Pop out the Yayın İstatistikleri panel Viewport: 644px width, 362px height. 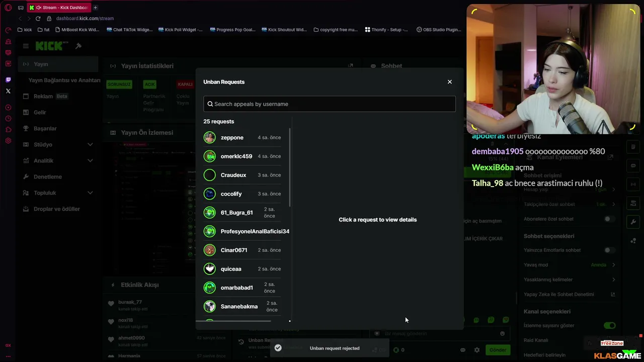(351, 66)
